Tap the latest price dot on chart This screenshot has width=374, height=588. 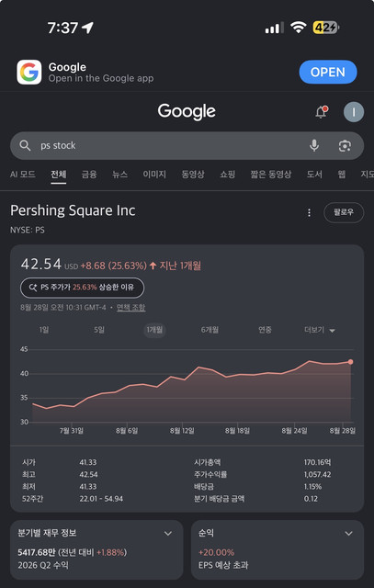click(350, 362)
